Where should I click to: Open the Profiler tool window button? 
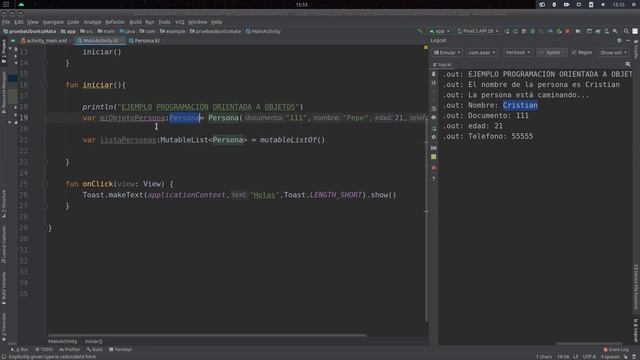point(70,350)
